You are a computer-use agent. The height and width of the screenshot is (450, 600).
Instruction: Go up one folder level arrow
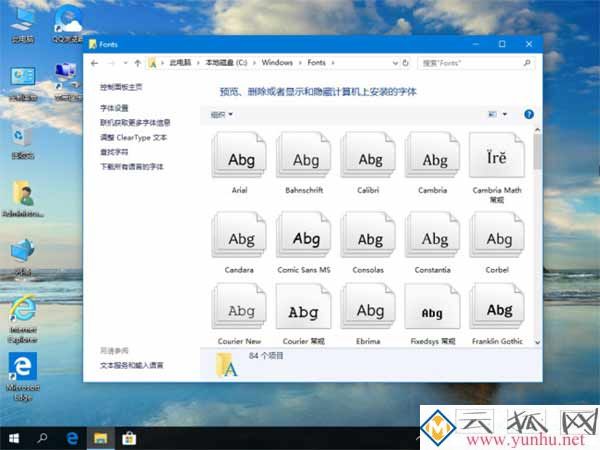click(x=138, y=63)
